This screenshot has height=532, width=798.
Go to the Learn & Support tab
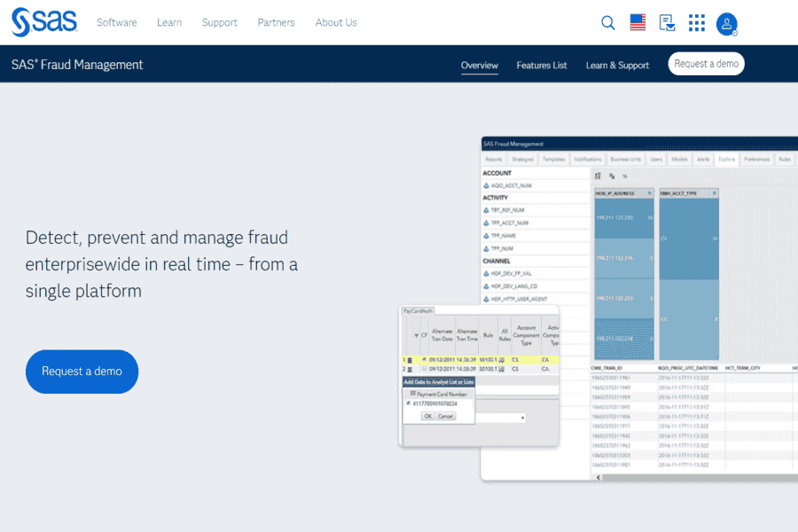(x=617, y=65)
